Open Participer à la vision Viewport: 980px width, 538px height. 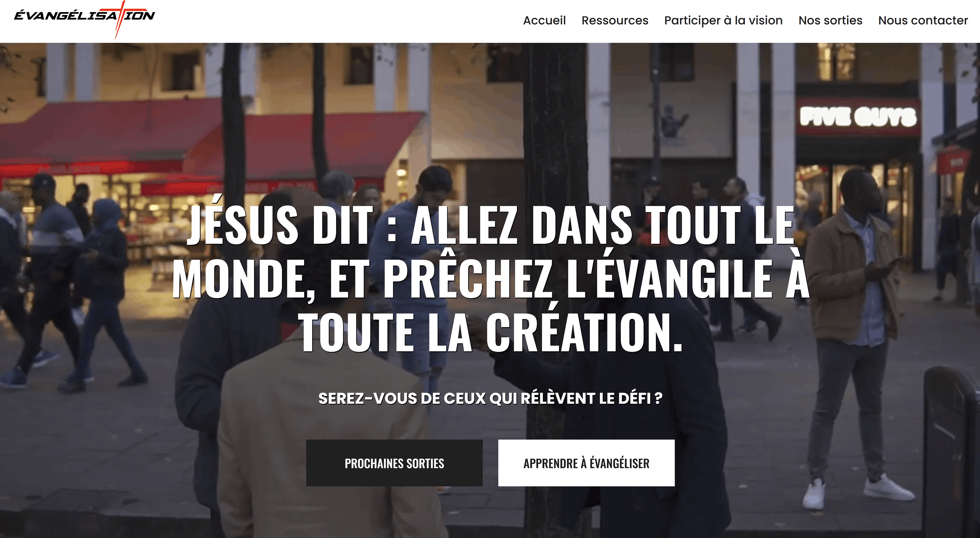[723, 21]
